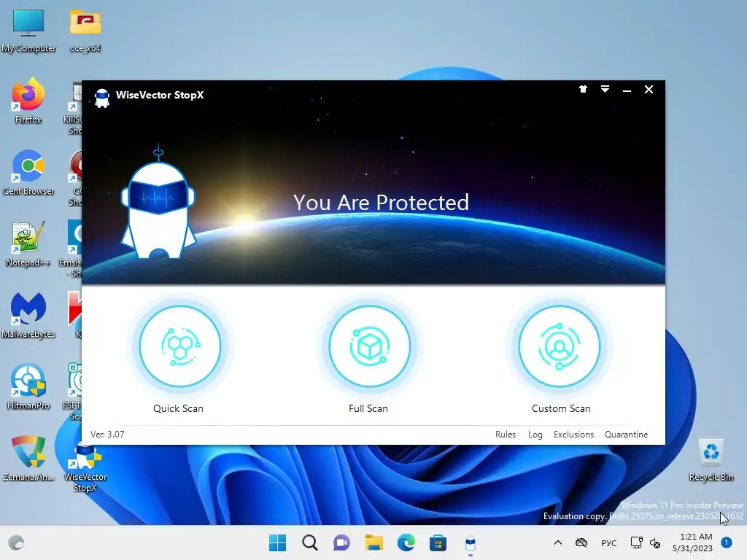Select the Malwarebytes desktop shortcut

[x=28, y=316]
